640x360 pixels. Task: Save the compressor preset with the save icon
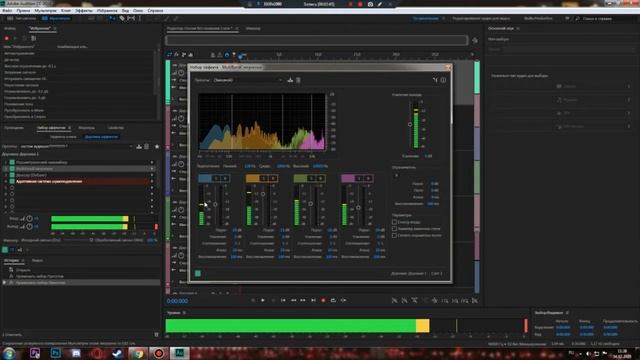tap(290, 80)
